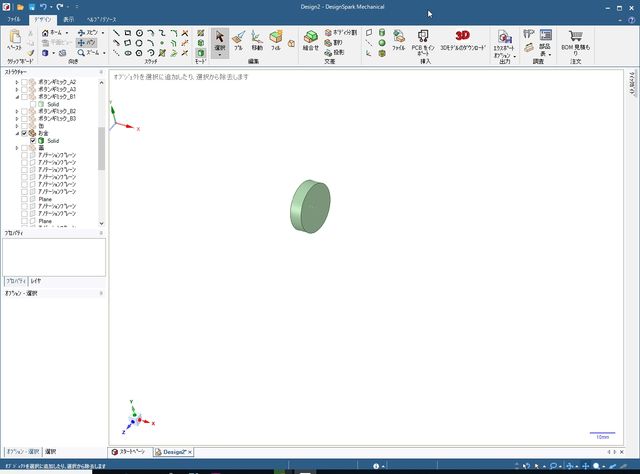Switch to the Start Page document tab
This screenshot has width=640, height=474.
coord(129,452)
